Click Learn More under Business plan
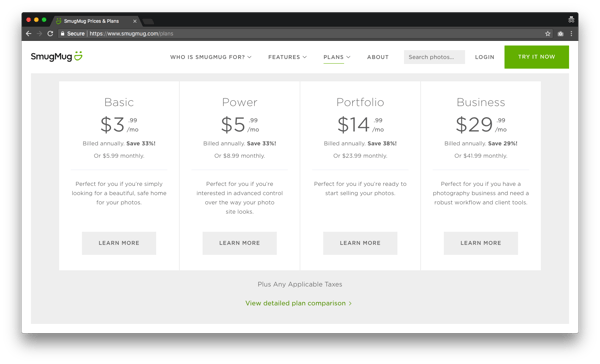 481,243
